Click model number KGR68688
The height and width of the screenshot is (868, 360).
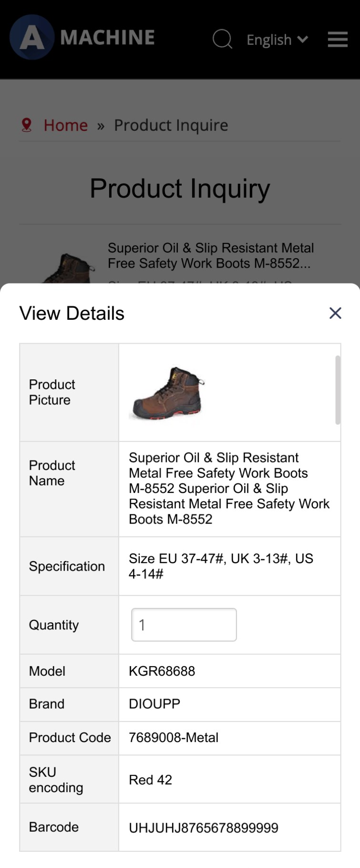162,671
